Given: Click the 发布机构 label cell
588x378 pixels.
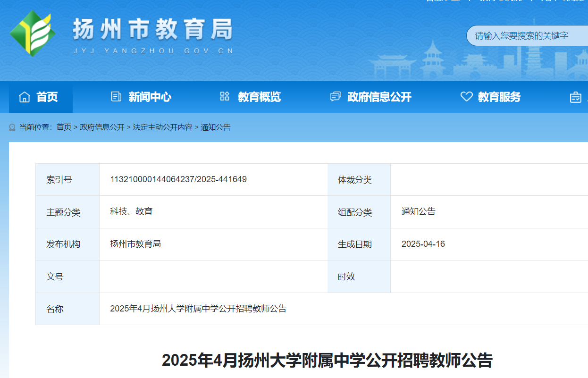Looking at the screenshot, I should pyautogui.click(x=67, y=244).
